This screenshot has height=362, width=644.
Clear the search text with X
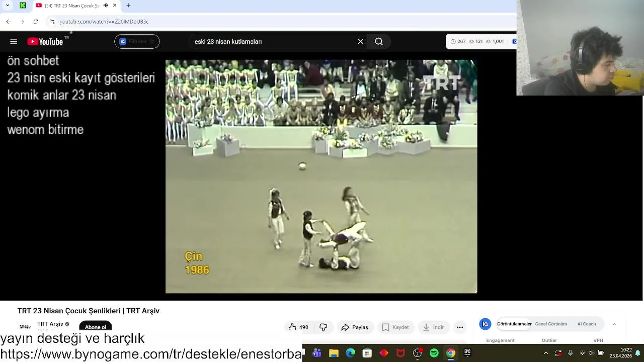click(x=360, y=42)
